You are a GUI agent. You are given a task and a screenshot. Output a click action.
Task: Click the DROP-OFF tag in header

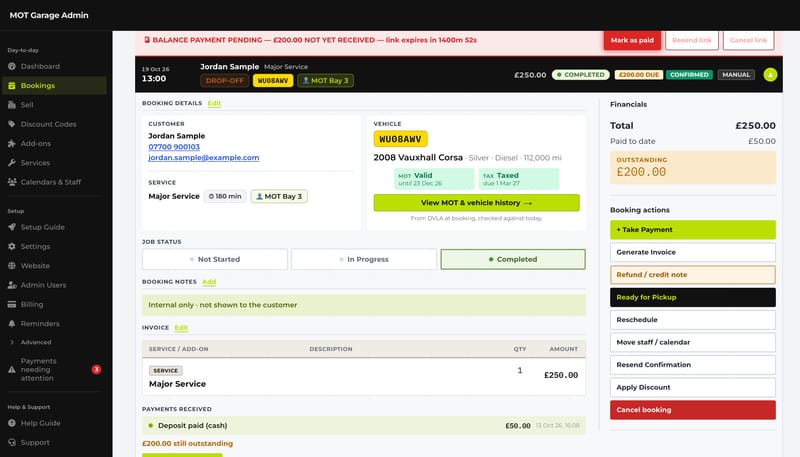coord(224,81)
